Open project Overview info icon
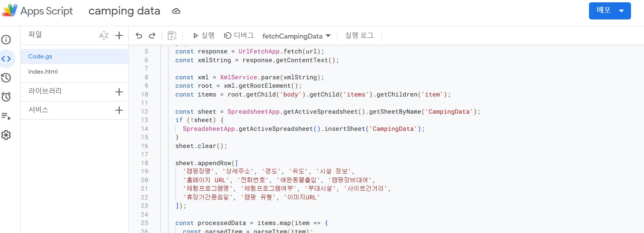 [x=6, y=40]
